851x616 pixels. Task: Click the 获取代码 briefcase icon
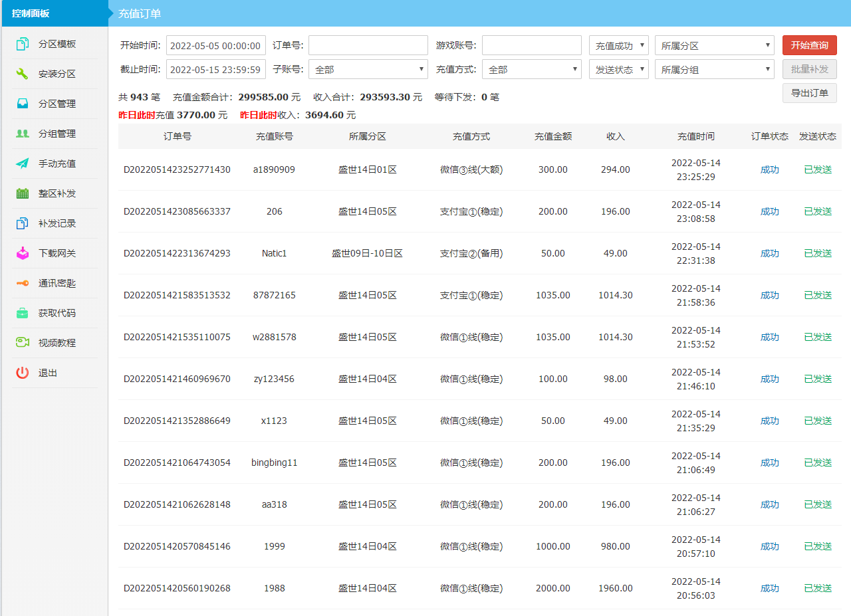pyautogui.click(x=23, y=313)
